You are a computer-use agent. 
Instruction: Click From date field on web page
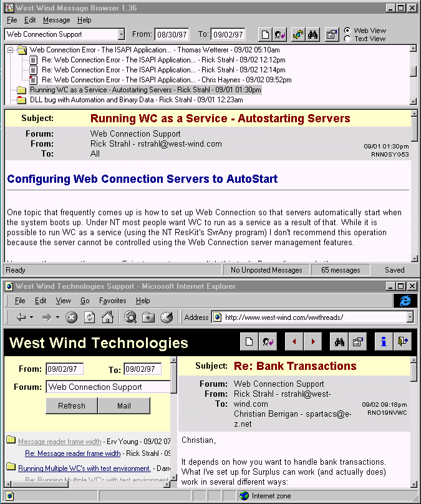tap(65, 369)
